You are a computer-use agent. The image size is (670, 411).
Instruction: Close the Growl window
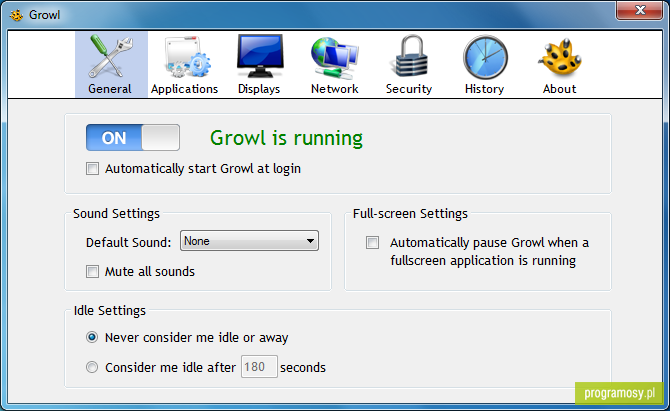[x=639, y=10]
